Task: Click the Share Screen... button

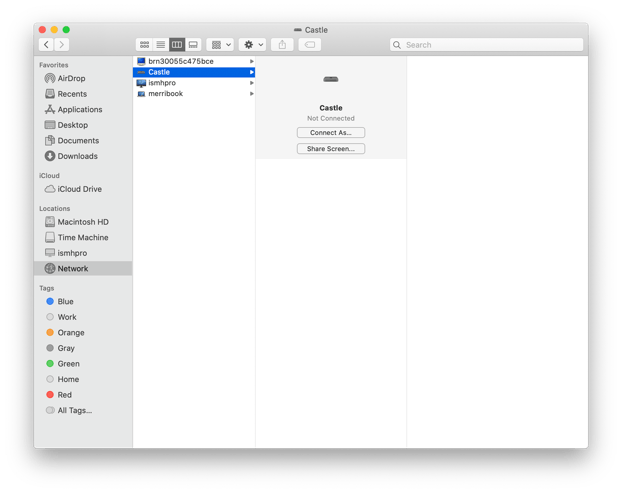Action: 331,148
